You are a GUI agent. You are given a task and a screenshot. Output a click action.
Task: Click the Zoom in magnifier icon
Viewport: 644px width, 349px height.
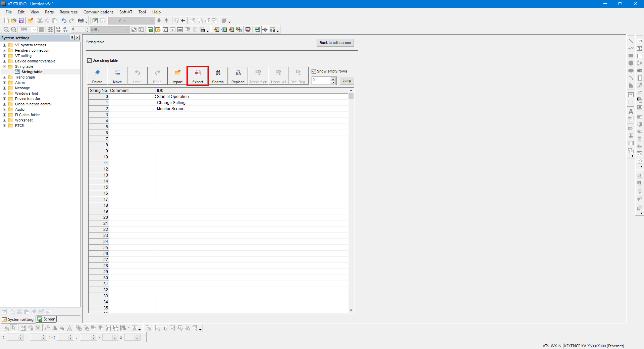click(6, 30)
